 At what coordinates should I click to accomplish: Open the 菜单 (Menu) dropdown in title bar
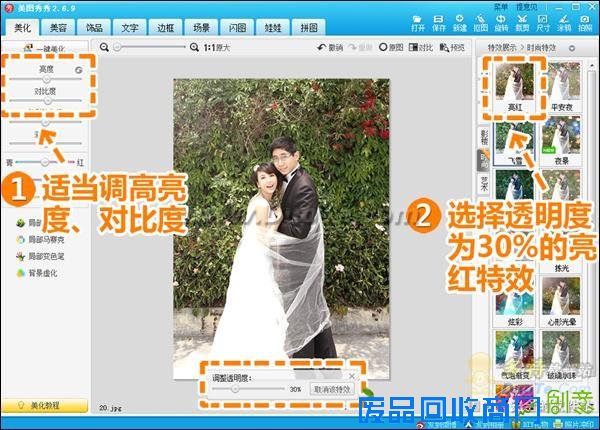coord(501,5)
